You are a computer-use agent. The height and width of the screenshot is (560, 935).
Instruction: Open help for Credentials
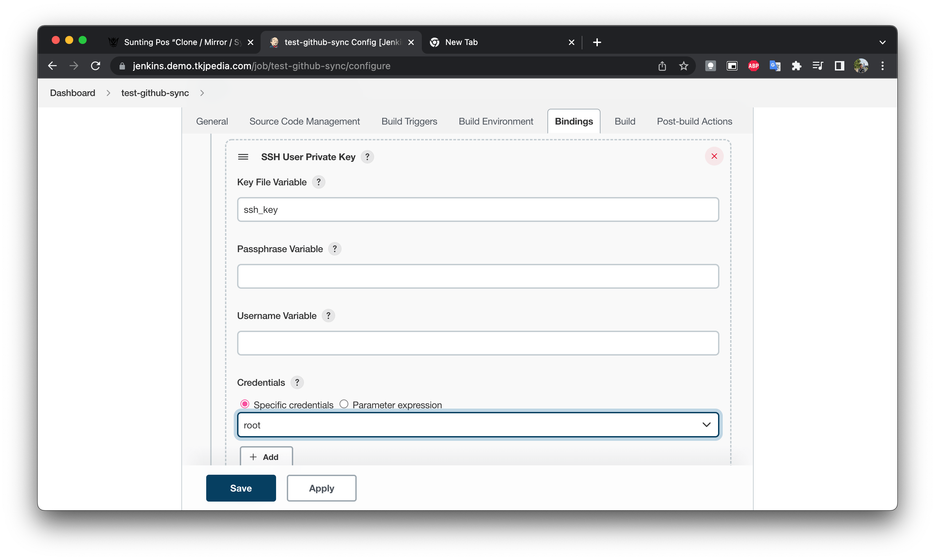point(297,383)
